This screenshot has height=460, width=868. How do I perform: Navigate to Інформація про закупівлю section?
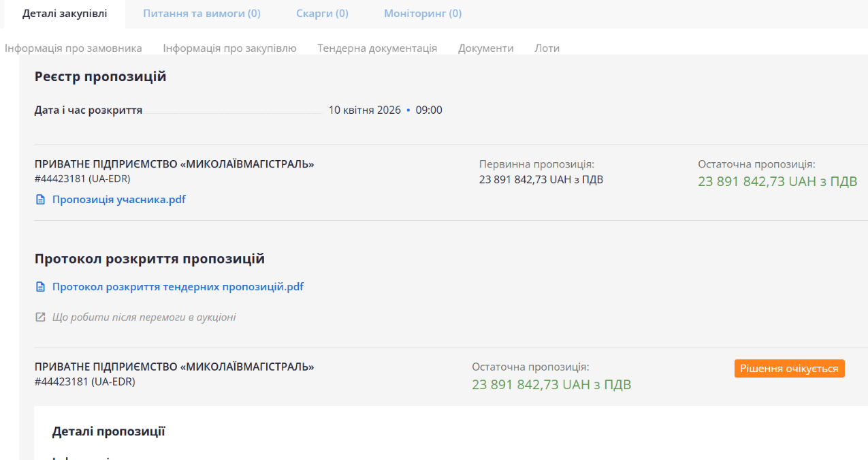pos(229,48)
